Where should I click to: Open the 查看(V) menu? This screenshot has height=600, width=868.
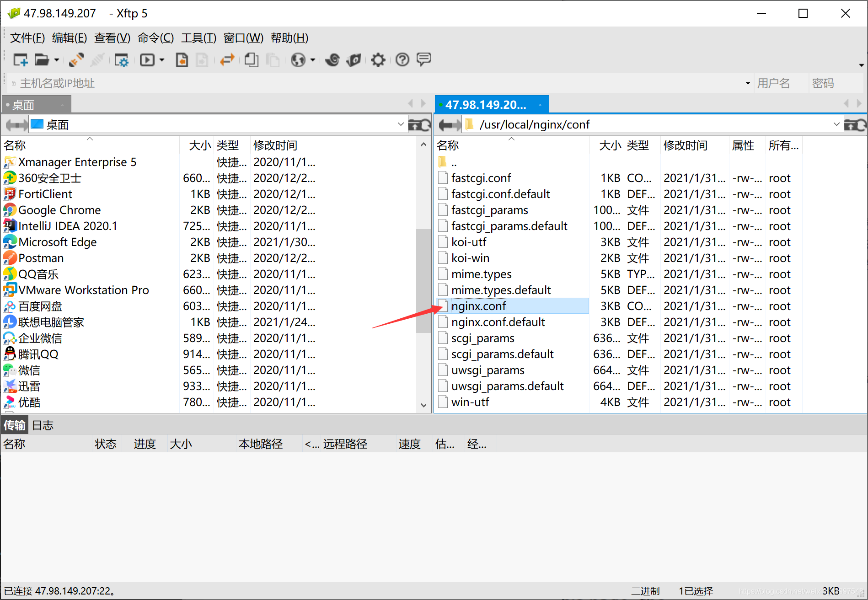point(112,38)
